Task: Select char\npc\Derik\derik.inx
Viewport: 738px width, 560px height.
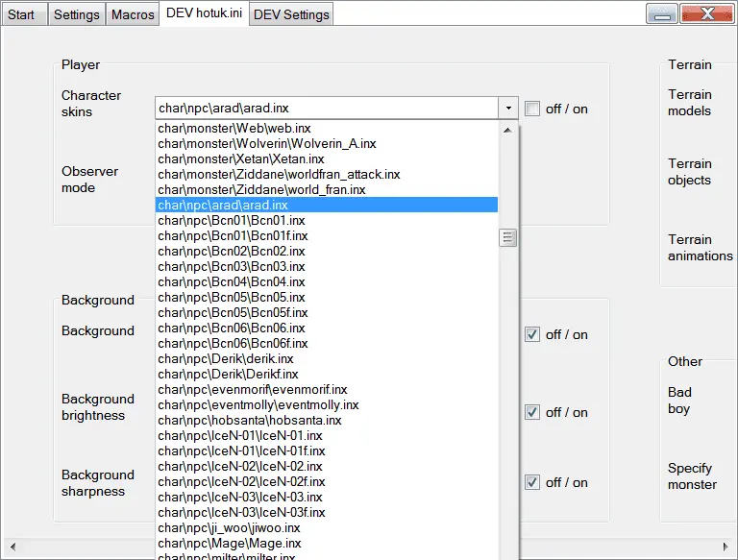Action: point(327,358)
